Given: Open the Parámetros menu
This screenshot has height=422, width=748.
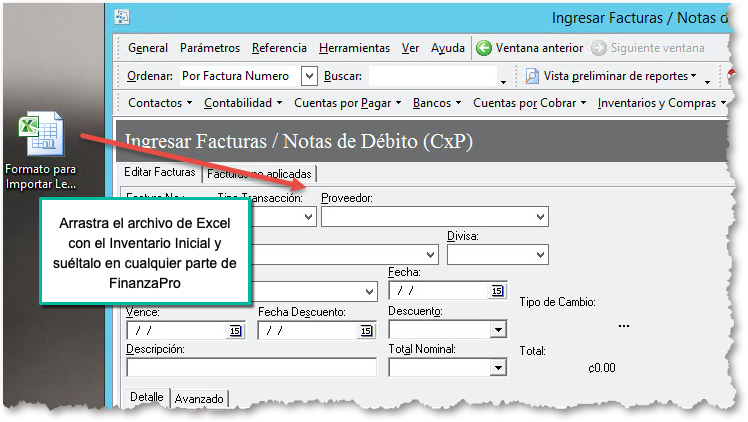Looking at the screenshot, I should pyautogui.click(x=210, y=48).
